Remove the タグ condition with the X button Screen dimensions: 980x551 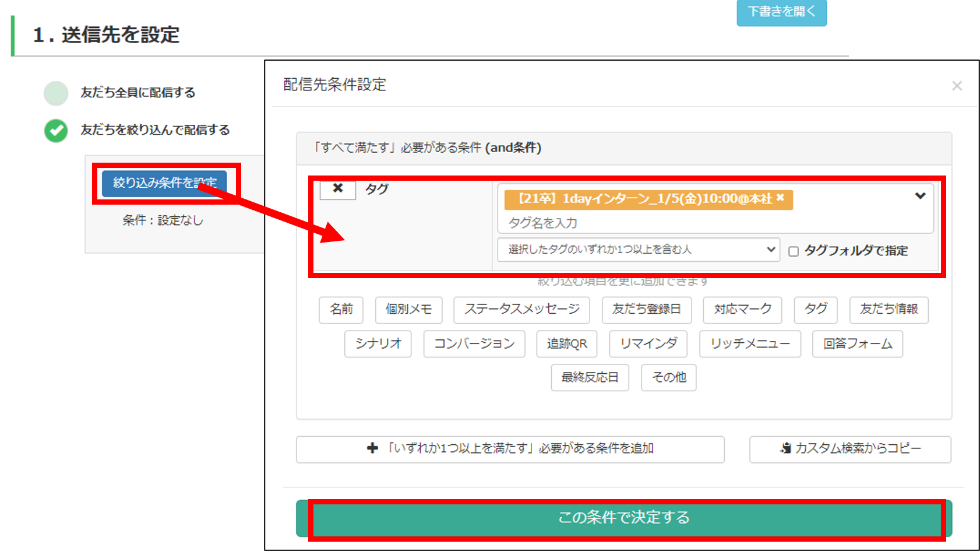point(338,189)
